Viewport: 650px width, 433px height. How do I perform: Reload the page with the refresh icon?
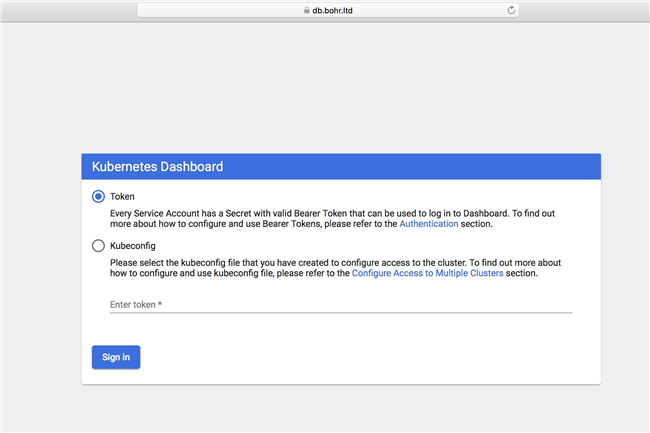pyautogui.click(x=511, y=10)
